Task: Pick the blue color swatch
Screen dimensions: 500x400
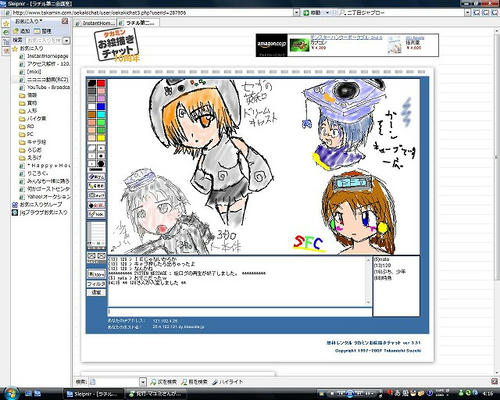Action: 101,107
